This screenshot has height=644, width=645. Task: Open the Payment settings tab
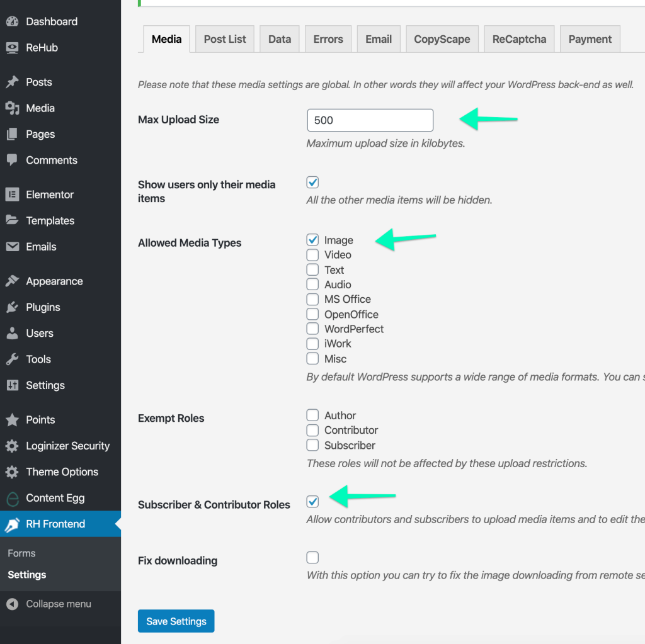click(x=590, y=39)
